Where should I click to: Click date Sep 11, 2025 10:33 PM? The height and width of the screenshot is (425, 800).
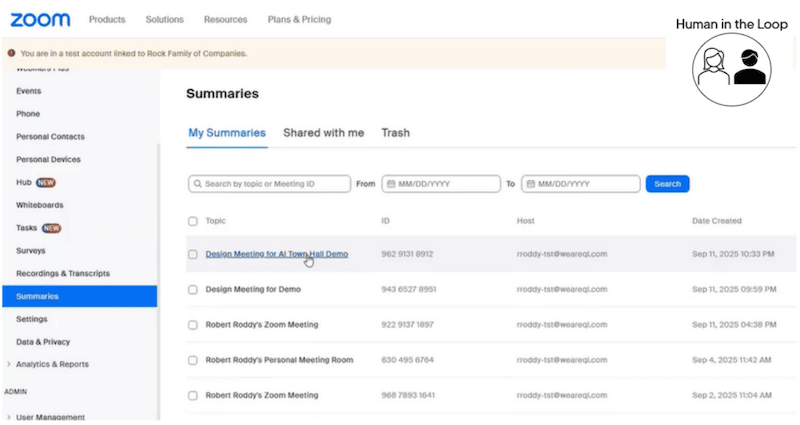[x=733, y=254]
